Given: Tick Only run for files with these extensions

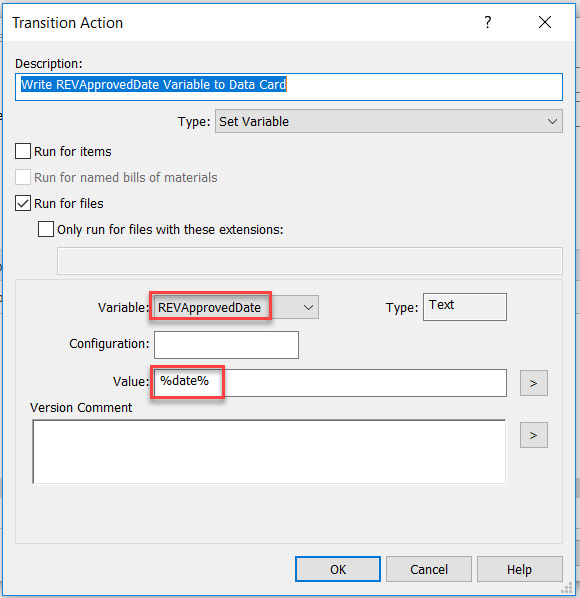Looking at the screenshot, I should tap(46, 229).
